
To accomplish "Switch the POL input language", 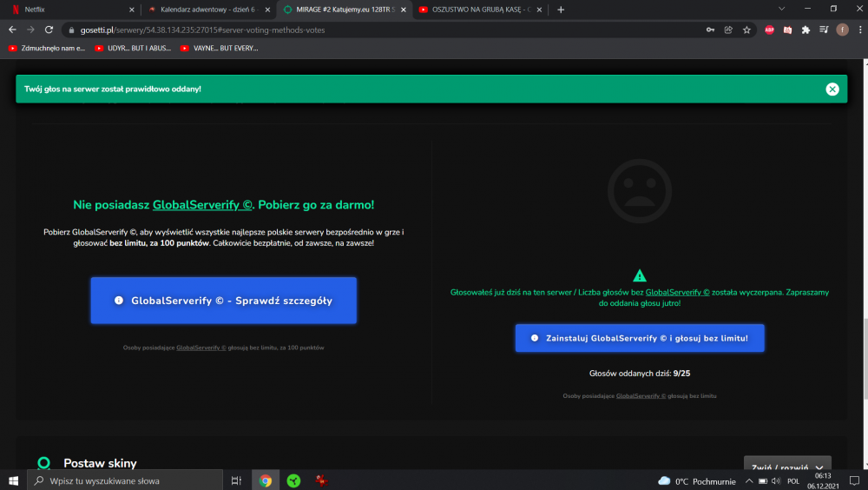I will (793, 481).
